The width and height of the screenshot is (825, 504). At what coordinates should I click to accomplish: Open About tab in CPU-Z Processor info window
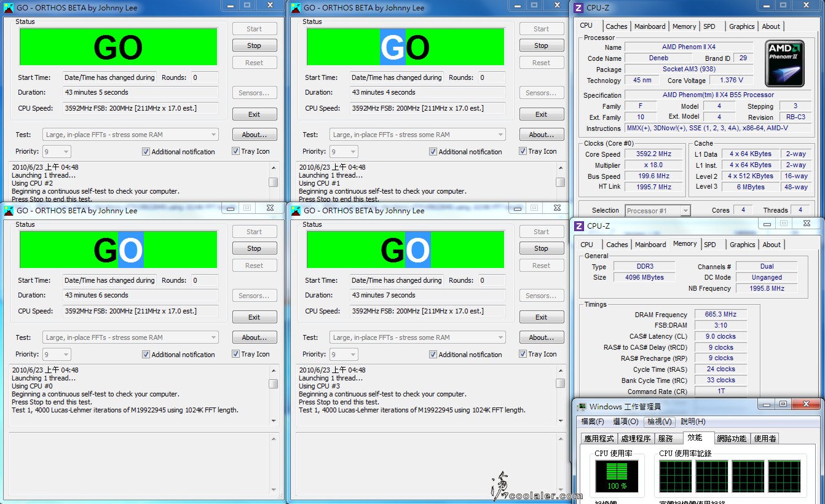[x=771, y=26]
